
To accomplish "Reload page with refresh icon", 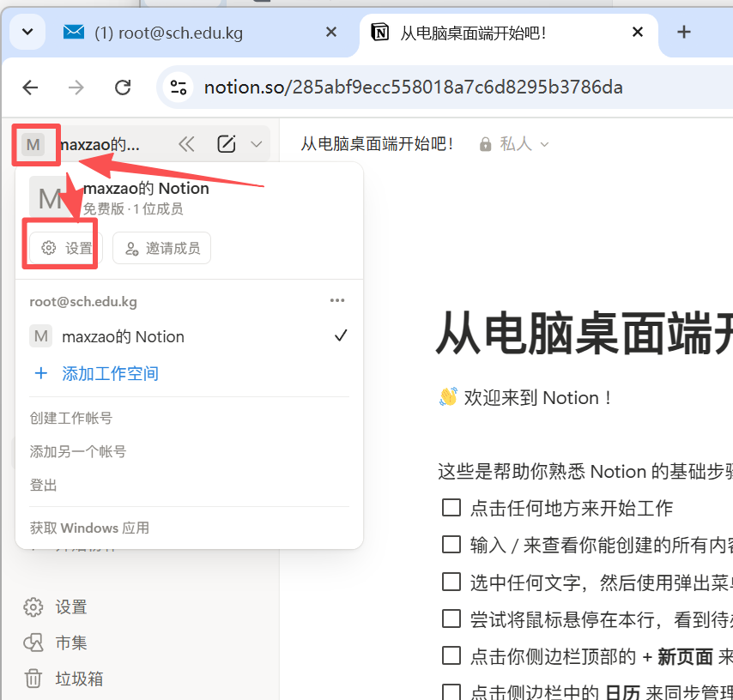I will 122,87.
